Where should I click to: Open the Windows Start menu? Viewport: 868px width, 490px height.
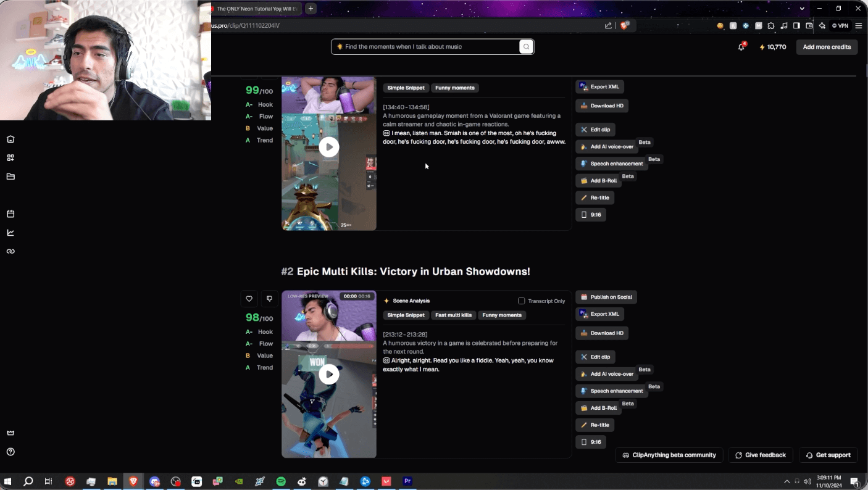pos(8,481)
